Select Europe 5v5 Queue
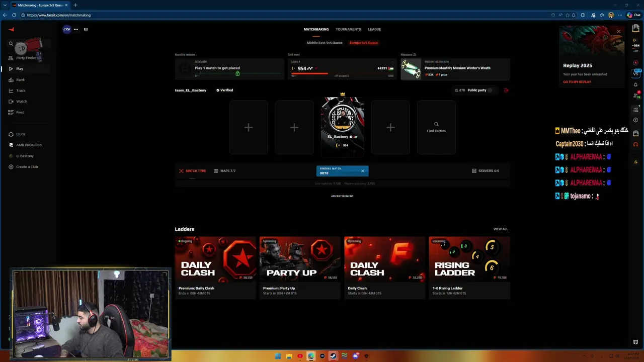The width and height of the screenshot is (644, 362). [364, 43]
